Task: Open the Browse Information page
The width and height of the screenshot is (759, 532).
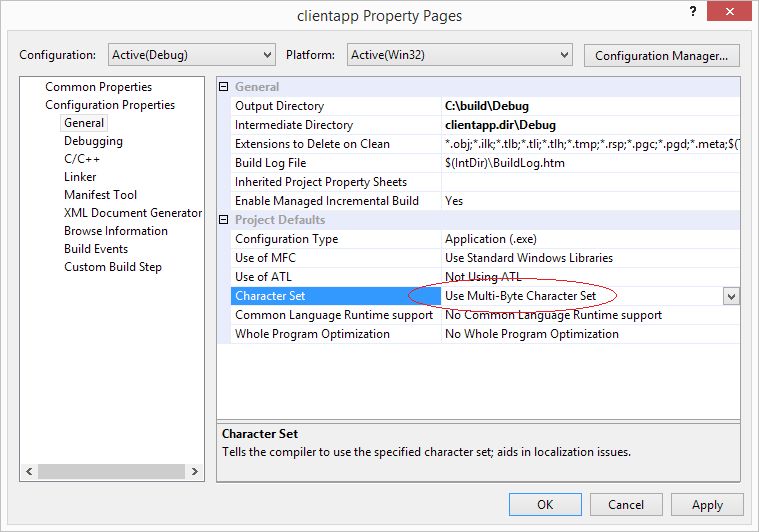Action: tap(116, 231)
